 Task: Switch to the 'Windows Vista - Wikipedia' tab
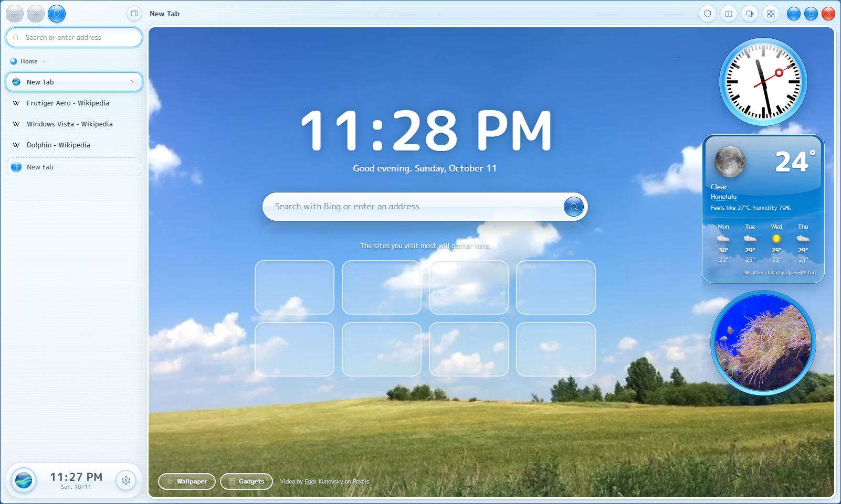pyautogui.click(x=74, y=124)
